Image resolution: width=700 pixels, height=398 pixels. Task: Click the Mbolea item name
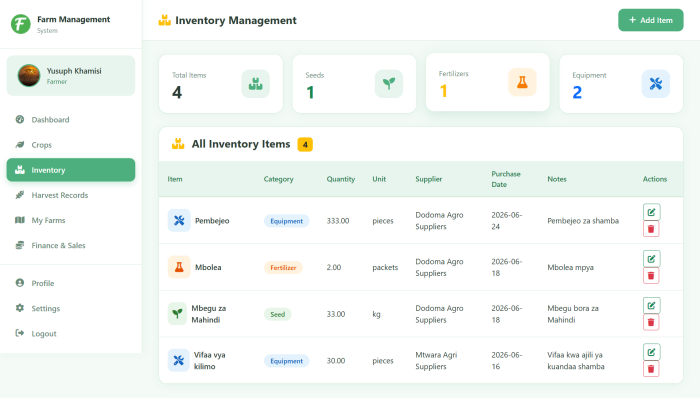(208, 267)
